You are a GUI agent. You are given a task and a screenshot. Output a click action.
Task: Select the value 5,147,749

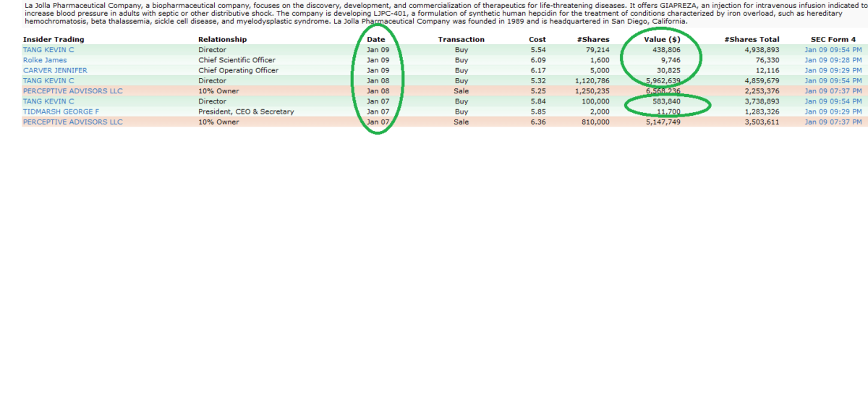pyautogui.click(x=663, y=122)
